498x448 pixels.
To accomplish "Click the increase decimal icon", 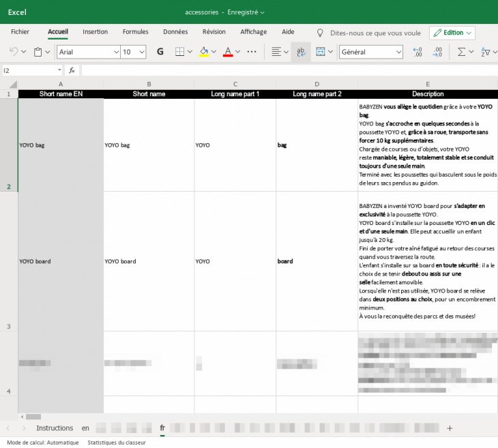I will click(437, 52).
